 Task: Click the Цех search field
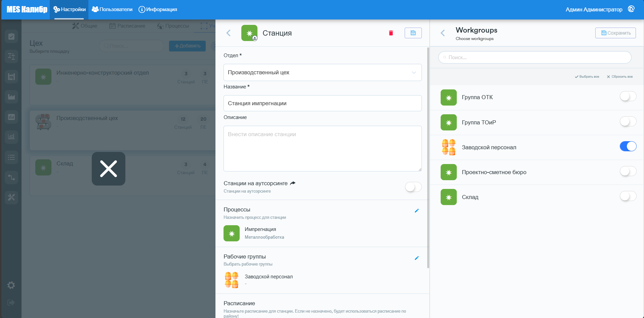tap(131, 46)
